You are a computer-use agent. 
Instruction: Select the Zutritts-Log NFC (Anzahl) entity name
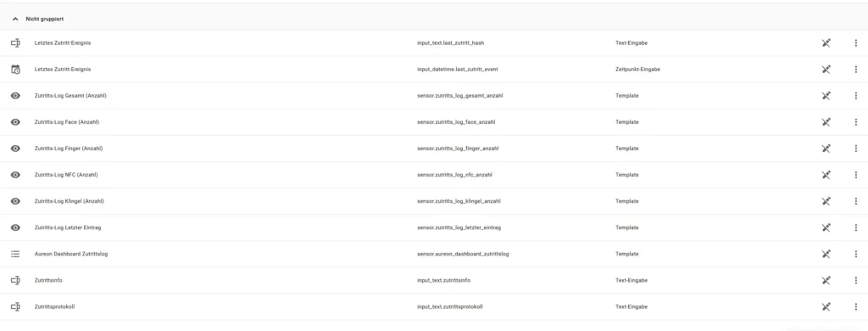(66, 175)
